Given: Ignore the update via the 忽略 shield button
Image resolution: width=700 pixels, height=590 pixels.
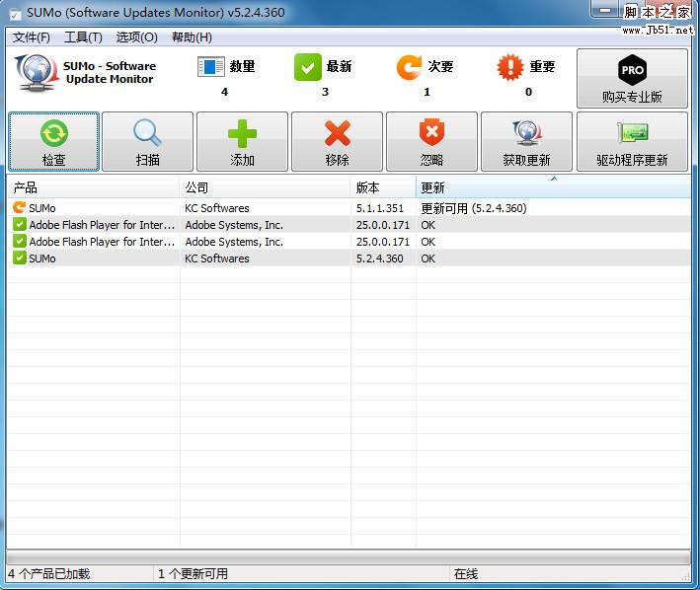Looking at the screenshot, I should click(x=431, y=142).
